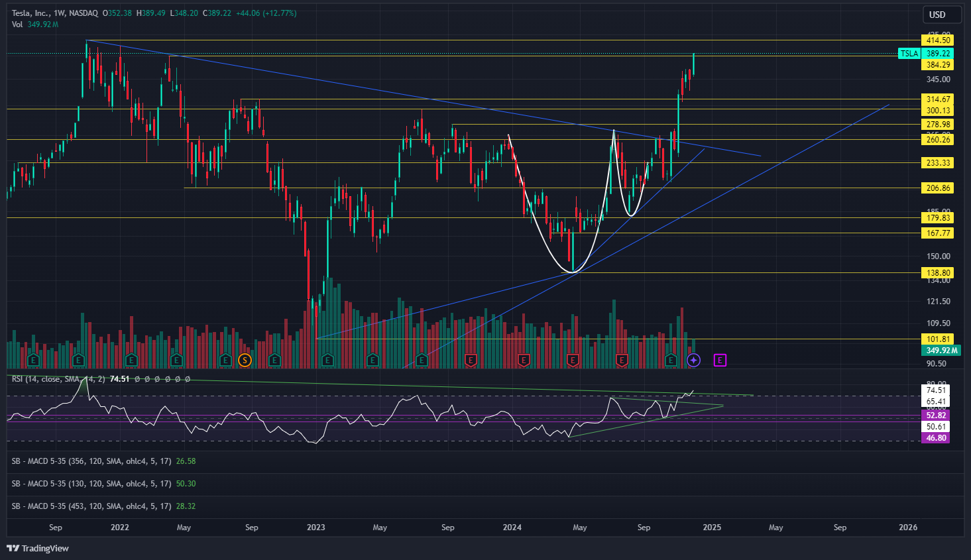Click the 167.77 price level label

pos(938,233)
